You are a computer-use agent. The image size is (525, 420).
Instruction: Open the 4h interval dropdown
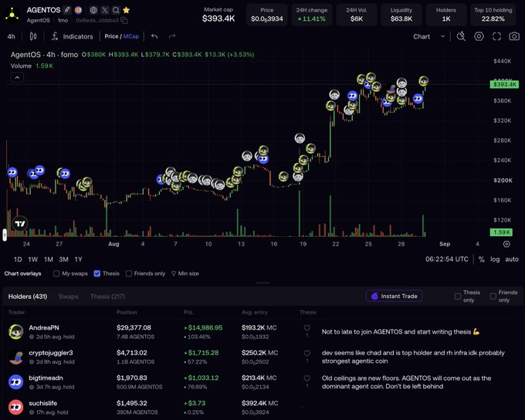(x=12, y=36)
